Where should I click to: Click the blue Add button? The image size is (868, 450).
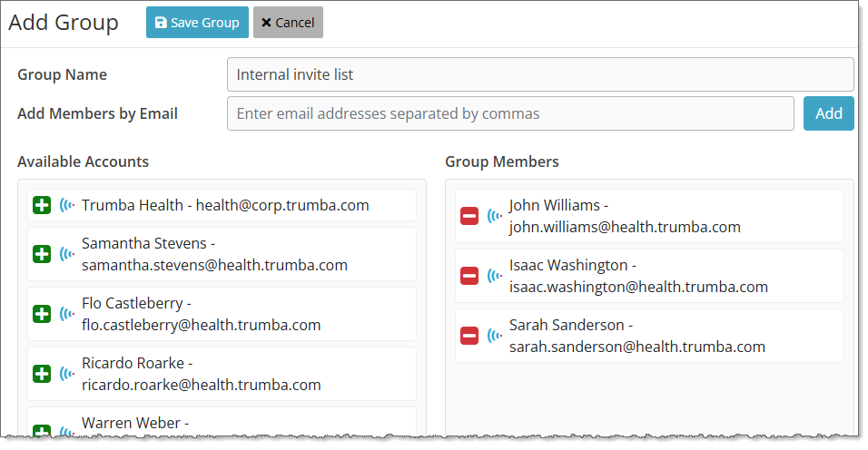pos(828,113)
